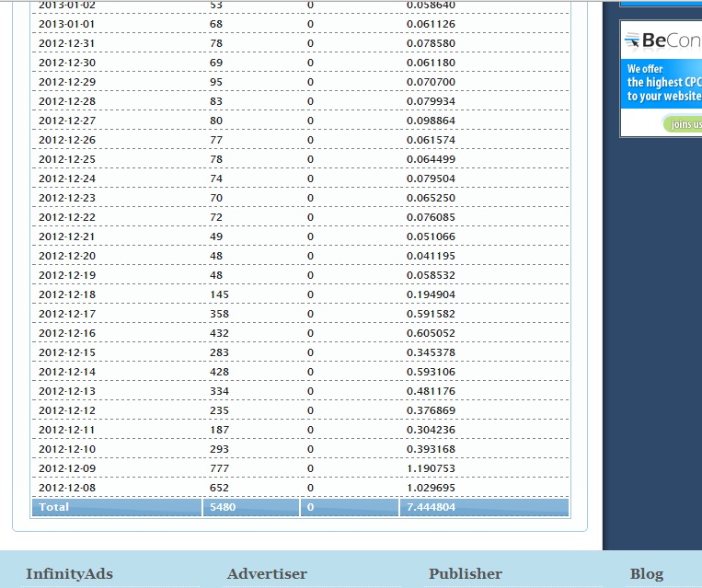Click the earnings value 1.190753
This screenshot has height=588, width=702.
click(x=431, y=468)
